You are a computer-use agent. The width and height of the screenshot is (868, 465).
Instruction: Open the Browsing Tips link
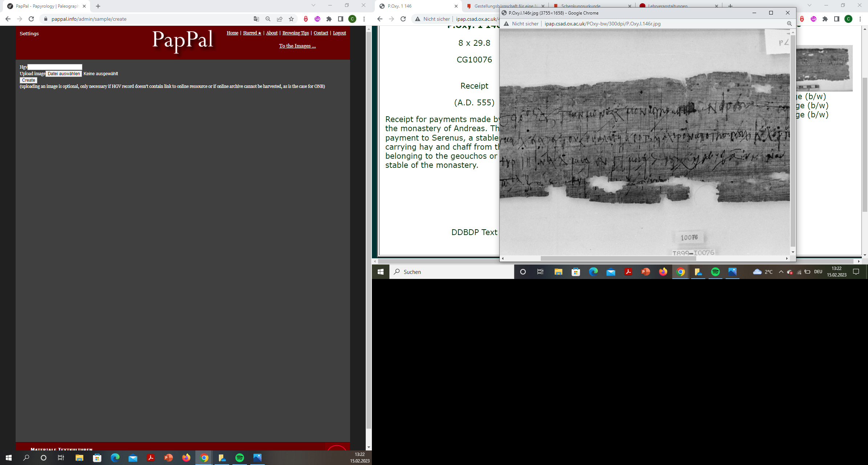(296, 33)
